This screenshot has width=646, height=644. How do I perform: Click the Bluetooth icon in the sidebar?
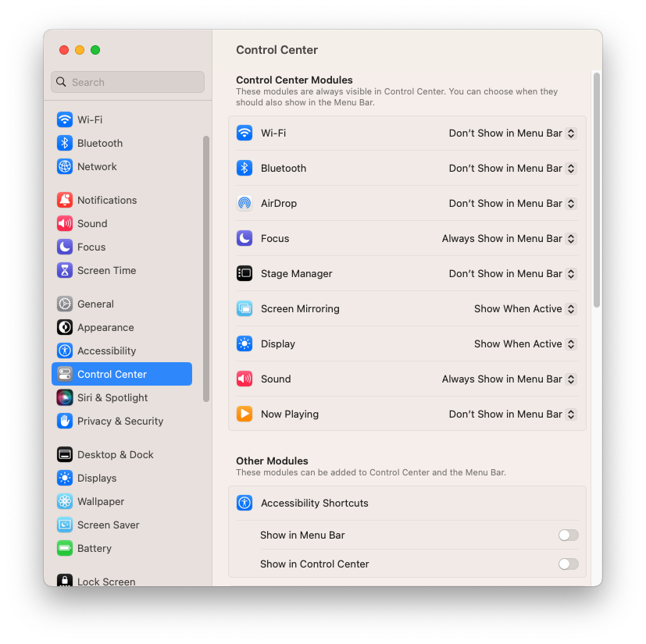(x=65, y=144)
